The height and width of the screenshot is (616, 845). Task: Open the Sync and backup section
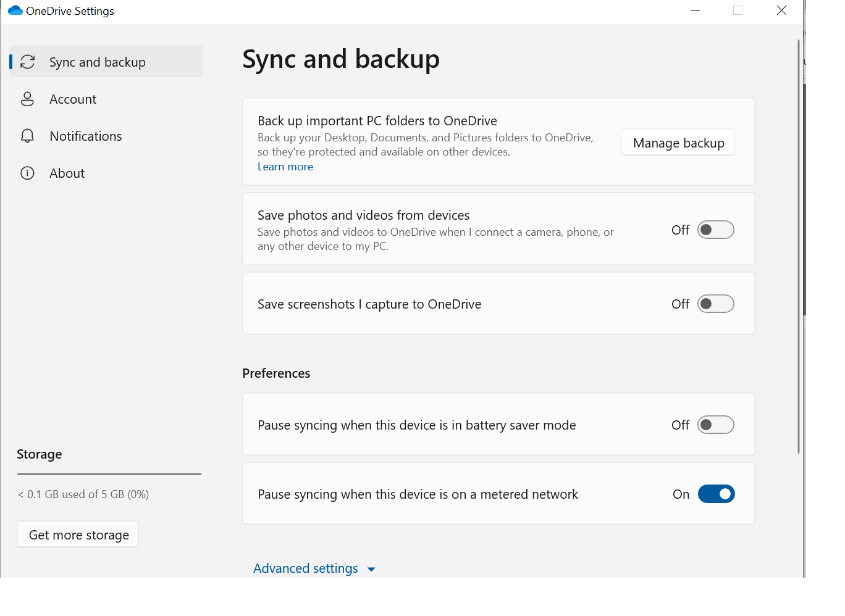coord(106,62)
